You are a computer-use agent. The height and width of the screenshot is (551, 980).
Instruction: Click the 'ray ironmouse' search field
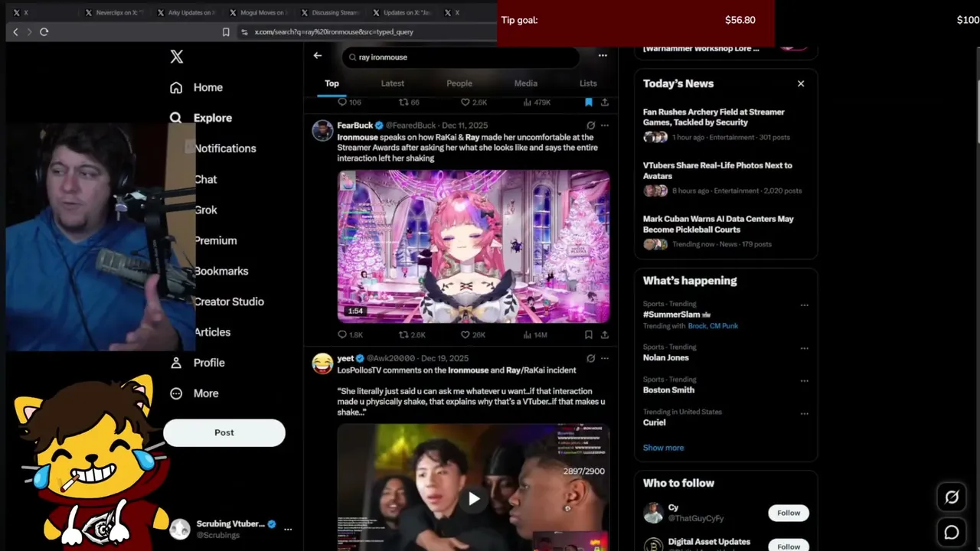(460, 57)
